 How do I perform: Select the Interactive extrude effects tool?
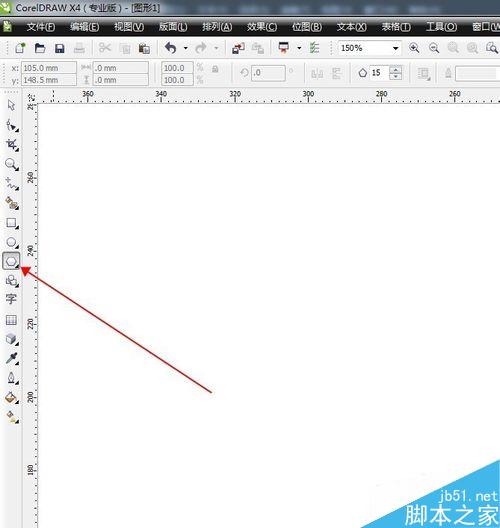click(x=12, y=339)
